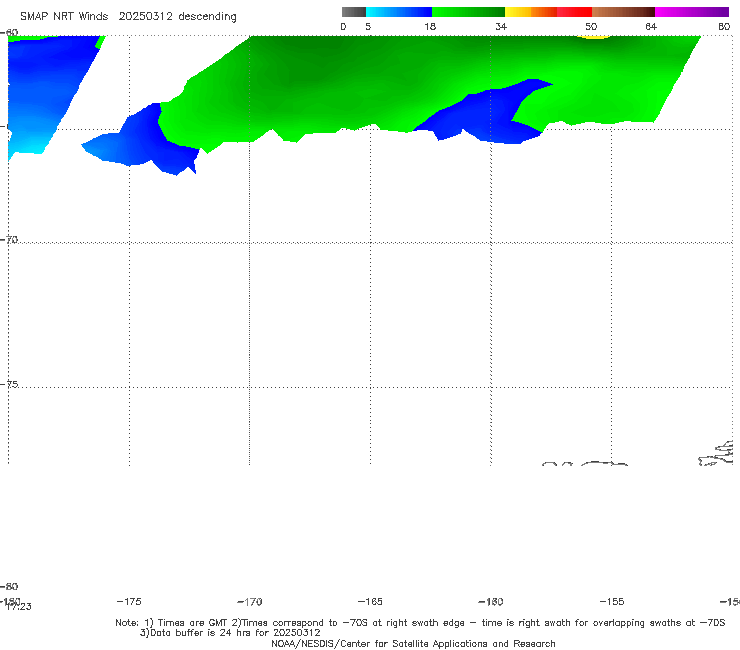Image resolution: width=740 pixels, height=650 pixels.
Task: Click the latitude label '-75'
Action: point(9,384)
